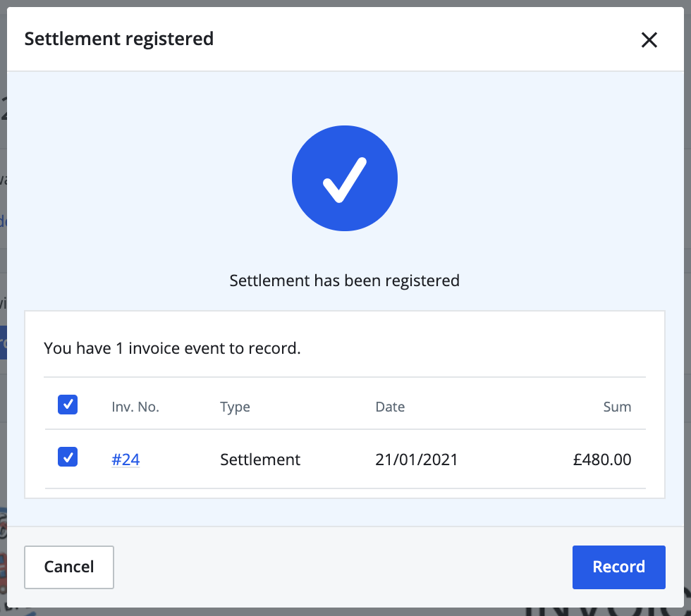Click the checkmark inside the blue circle

point(345,178)
